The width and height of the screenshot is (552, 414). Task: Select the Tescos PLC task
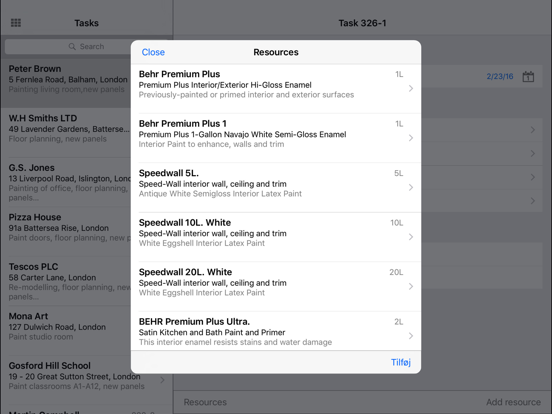[x=66, y=281]
